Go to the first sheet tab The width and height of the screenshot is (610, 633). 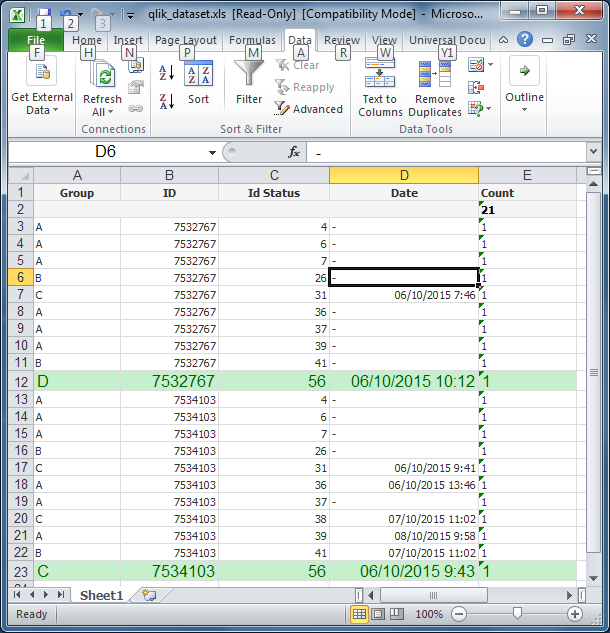click(17, 595)
